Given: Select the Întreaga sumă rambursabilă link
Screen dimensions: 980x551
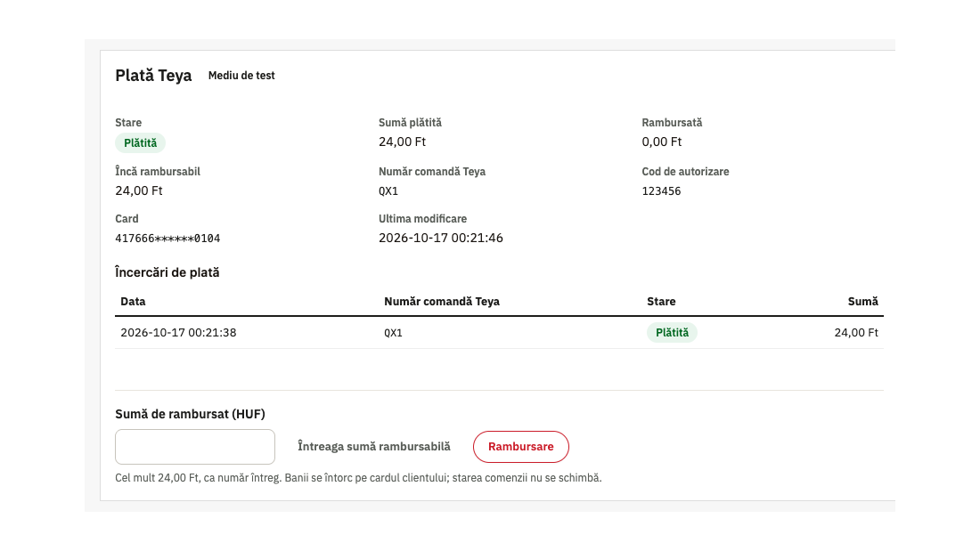Looking at the screenshot, I should (374, 447).
